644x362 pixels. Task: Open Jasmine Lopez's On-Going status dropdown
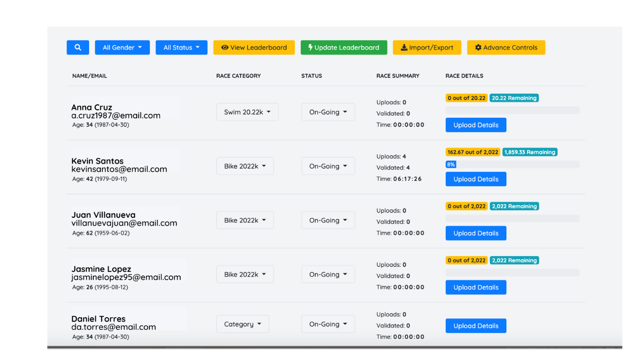pyautogui.click(x=328, y=274)
